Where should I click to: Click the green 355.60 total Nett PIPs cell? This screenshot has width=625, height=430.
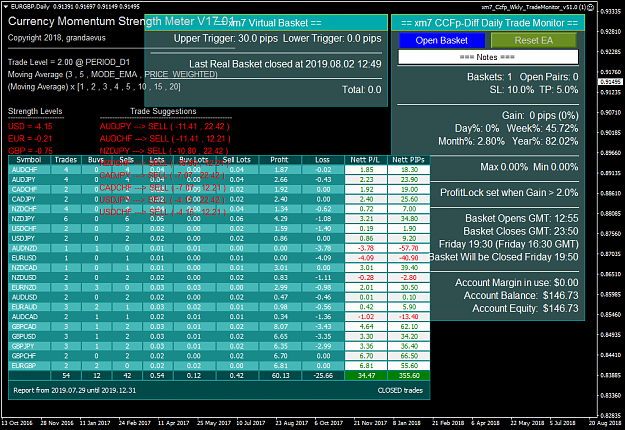(409, 375)
